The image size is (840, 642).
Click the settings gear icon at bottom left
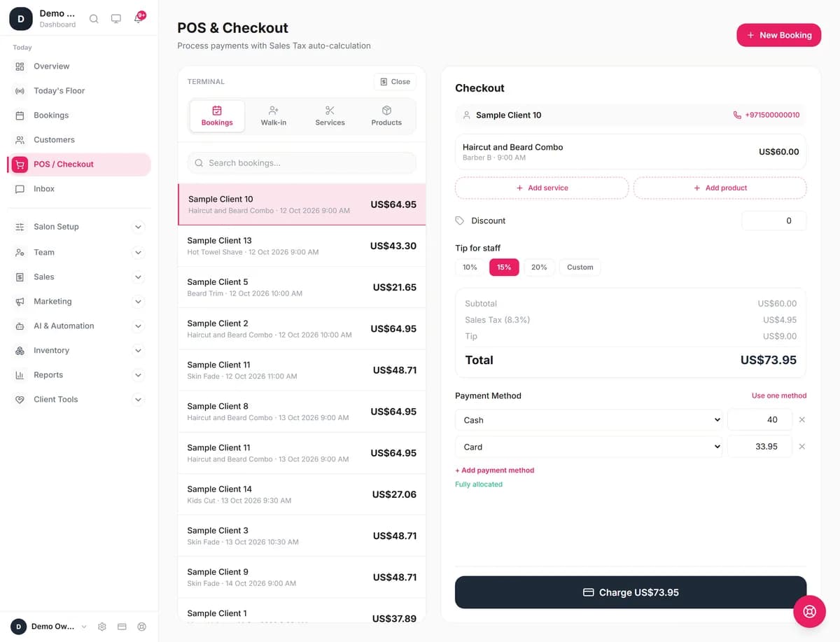click(102, 627)
